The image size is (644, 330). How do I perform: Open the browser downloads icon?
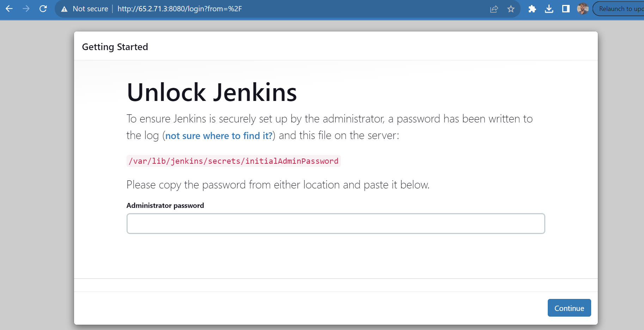549,9
